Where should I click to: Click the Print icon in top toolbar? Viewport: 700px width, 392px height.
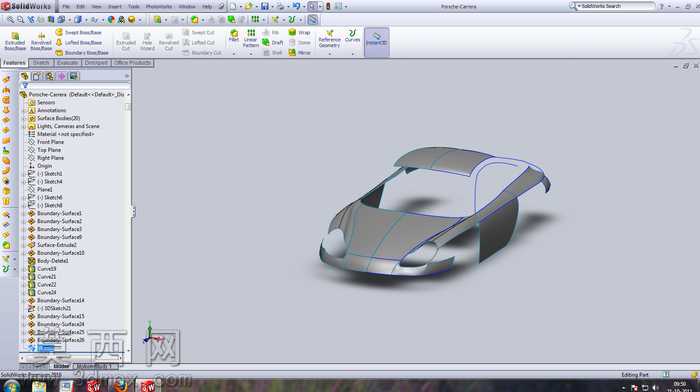click(x=280, y=7)
